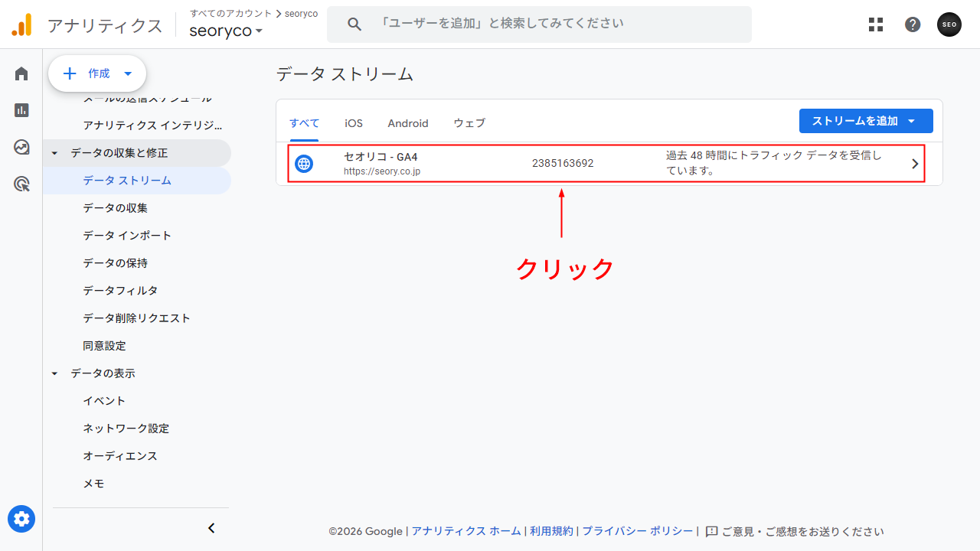This screenshot has width=980, height=551.
Task: Click the Google Analytics logo icon
Action: [21, 24]
